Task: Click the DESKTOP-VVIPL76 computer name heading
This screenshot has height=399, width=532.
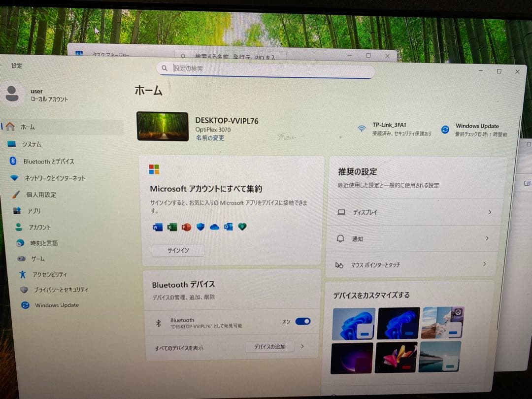Action: [227, 121]
